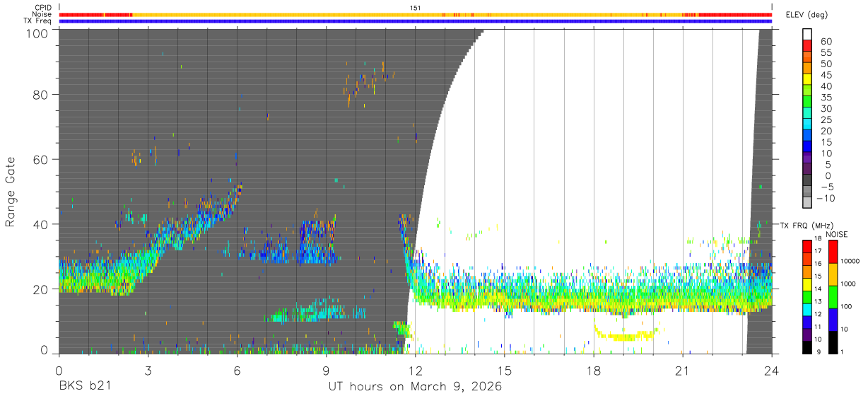868x401 pixels.
Task: Click the x-axis tick label 3
Action: tap(148, 371)
